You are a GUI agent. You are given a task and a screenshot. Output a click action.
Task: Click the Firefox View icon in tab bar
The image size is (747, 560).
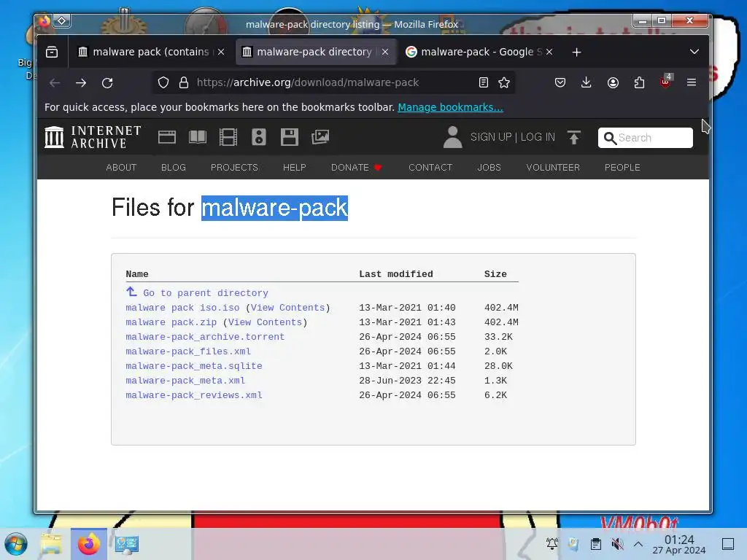coord(52,52)
